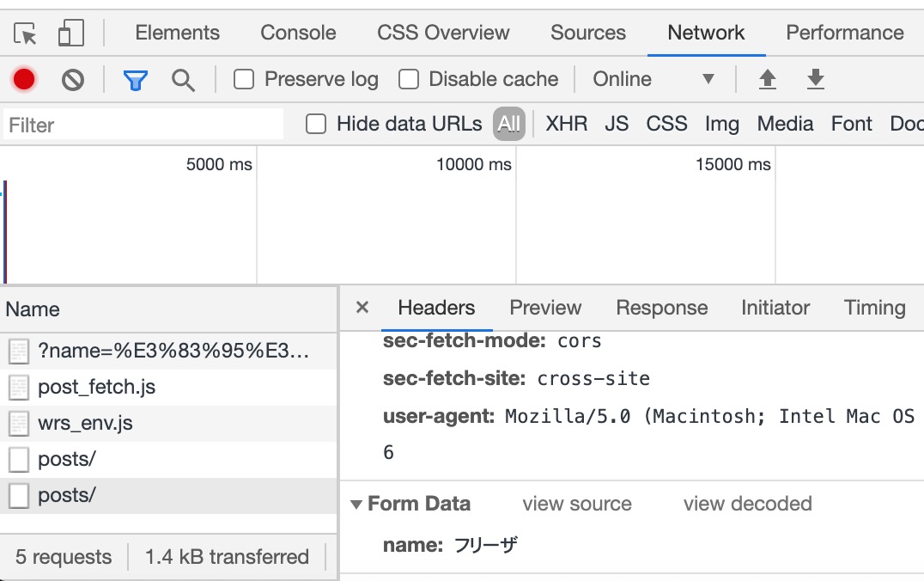Select the post_fetch.js request row

[168, 388]
